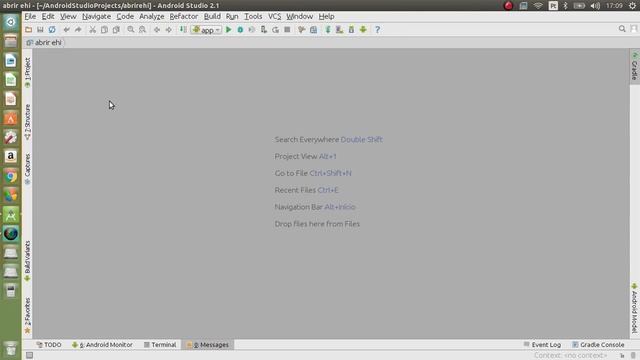This screenshot has height=360, width=640.
Task: Open the VCS menu
Action: point(274,16)
